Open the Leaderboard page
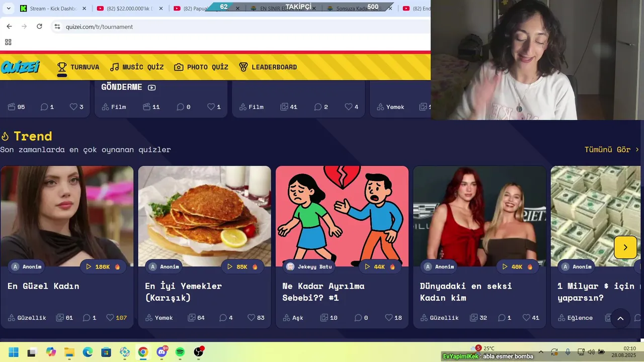This screenshot has width=644, height=362. pyautogui.click(x=268, y=67)
